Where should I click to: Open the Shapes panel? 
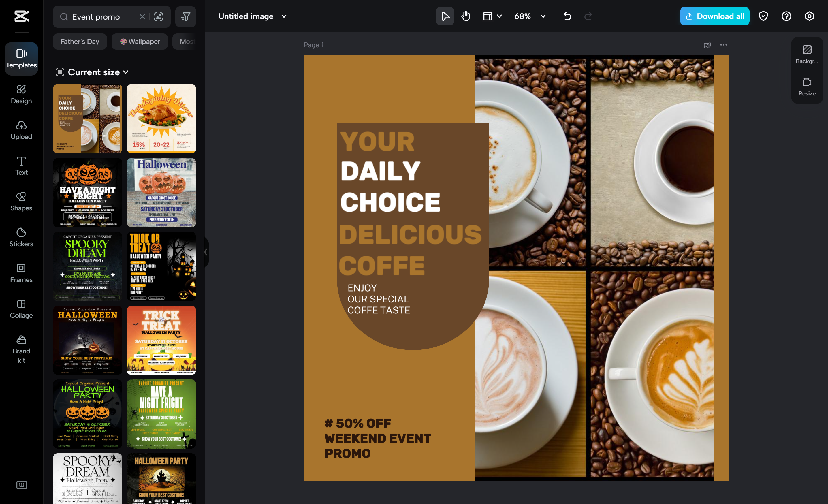pos(21,201)
